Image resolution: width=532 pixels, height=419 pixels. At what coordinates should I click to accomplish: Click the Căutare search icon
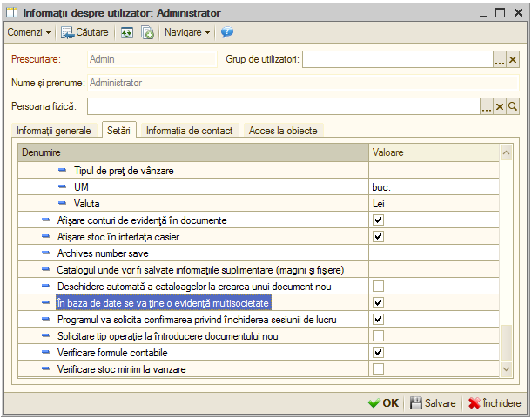coord(68,32)
